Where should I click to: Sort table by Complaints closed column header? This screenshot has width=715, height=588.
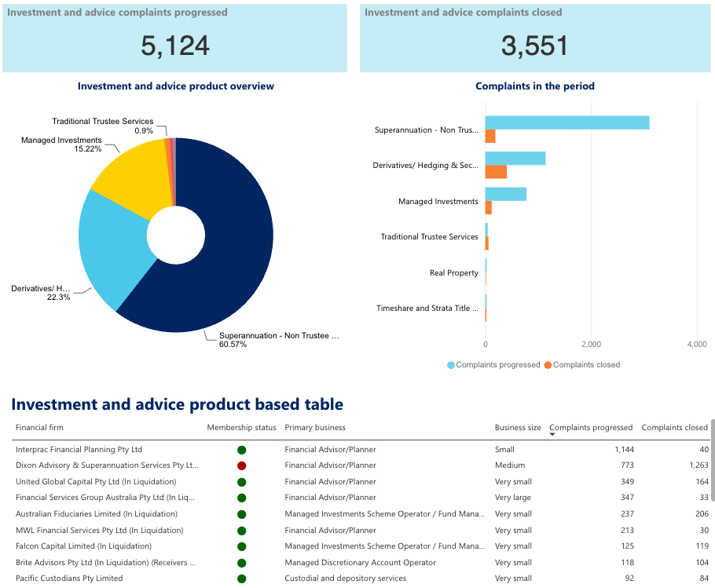click(674, 427)
